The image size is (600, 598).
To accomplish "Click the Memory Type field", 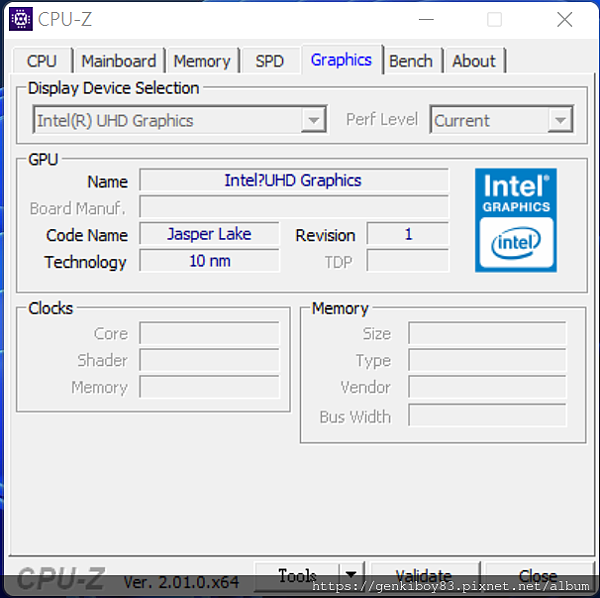I will point(487,360).
